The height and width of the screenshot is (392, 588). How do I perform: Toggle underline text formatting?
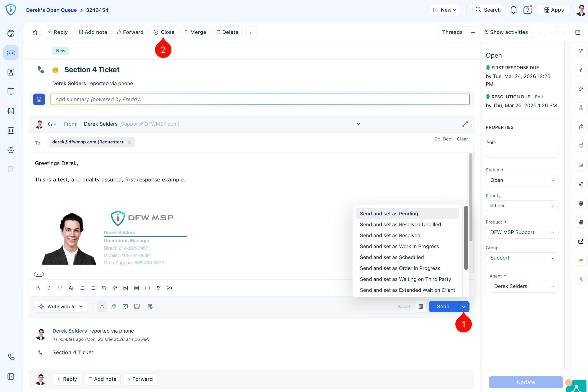coord(60,288)
